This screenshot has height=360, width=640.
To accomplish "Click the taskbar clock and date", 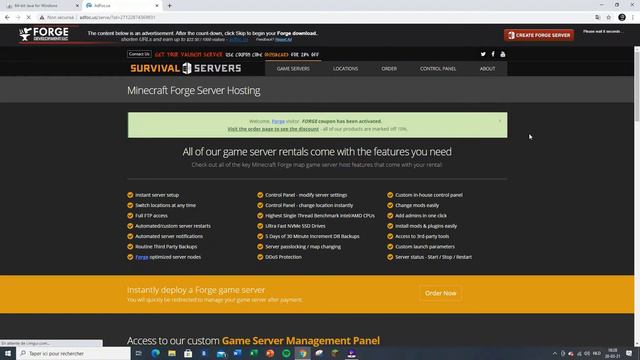I will pyautogui.click(x=612, y=353).
